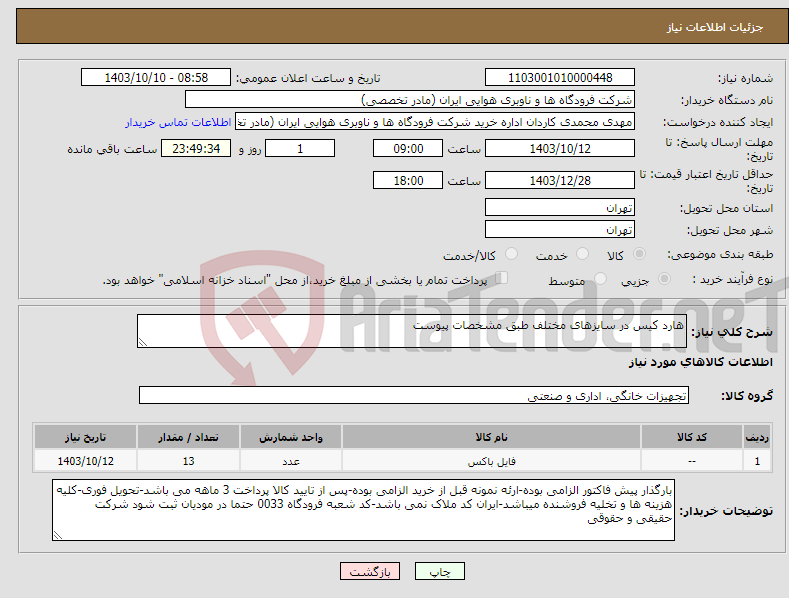
Task: Click the واحد شمارش column header
Action: (x=291, y=437)
